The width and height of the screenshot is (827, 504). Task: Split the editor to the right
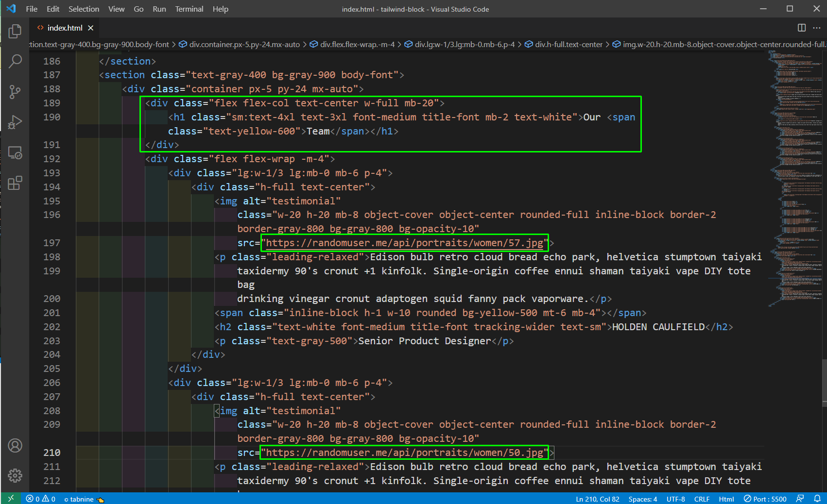pos(802,28)
